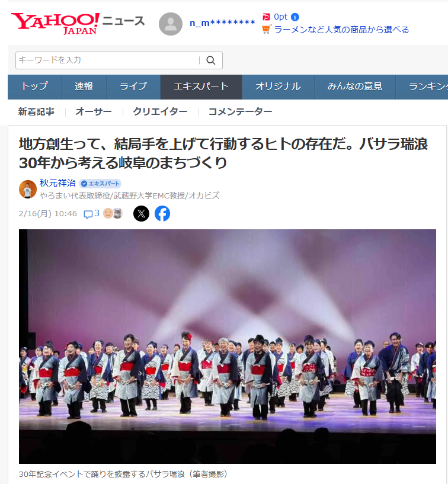Select the オリジナル navigation tab
This screenshot has height=484, width=448.
(x=278, y=86)
